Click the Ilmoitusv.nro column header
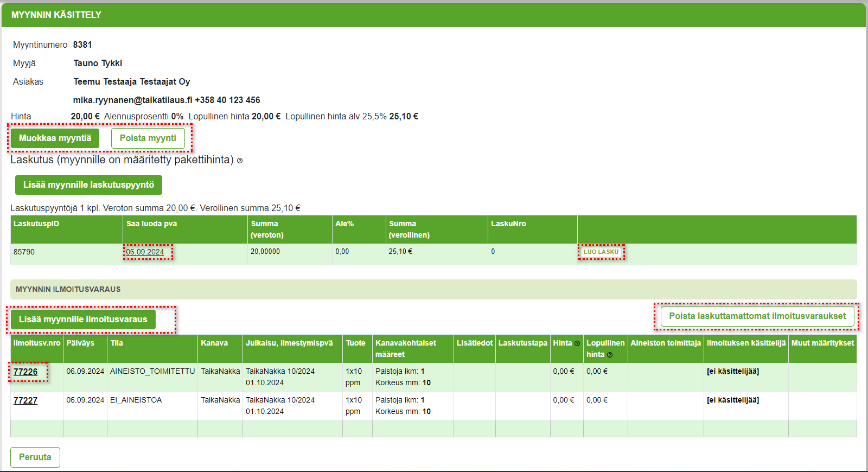This screenshot has height=472, width=868. (x=37, y=348)
